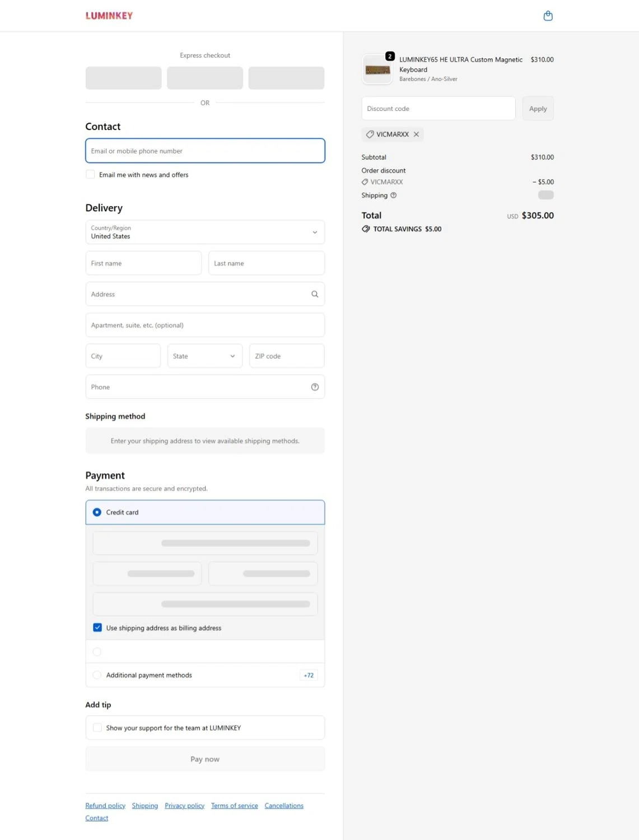Open the footer Contact link

pos(97,818)
